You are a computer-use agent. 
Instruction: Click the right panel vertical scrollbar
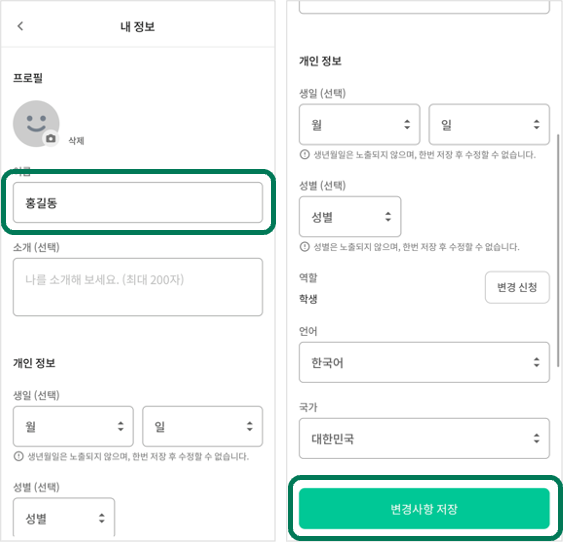[x=558, y=251]
